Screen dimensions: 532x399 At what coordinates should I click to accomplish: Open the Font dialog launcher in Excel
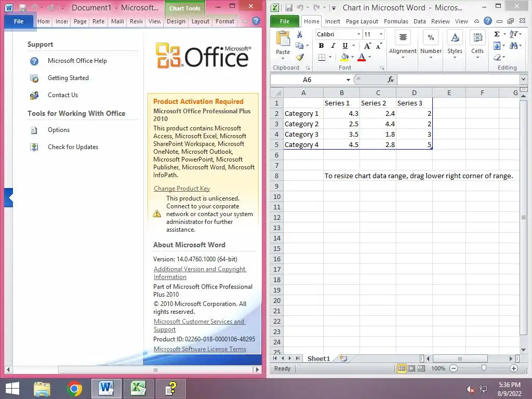pos(382,68)
